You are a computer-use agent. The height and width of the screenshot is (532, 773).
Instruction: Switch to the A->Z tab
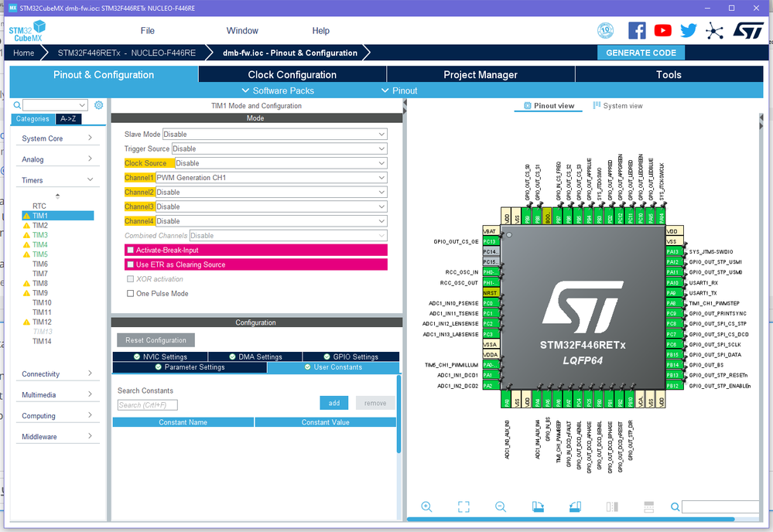[x=69, y=119]
